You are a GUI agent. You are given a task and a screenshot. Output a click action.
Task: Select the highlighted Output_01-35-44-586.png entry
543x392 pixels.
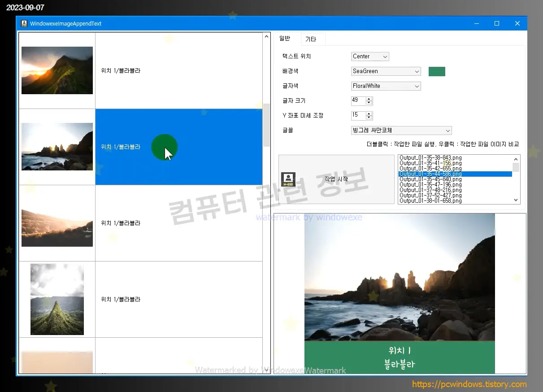click(455, 174)
